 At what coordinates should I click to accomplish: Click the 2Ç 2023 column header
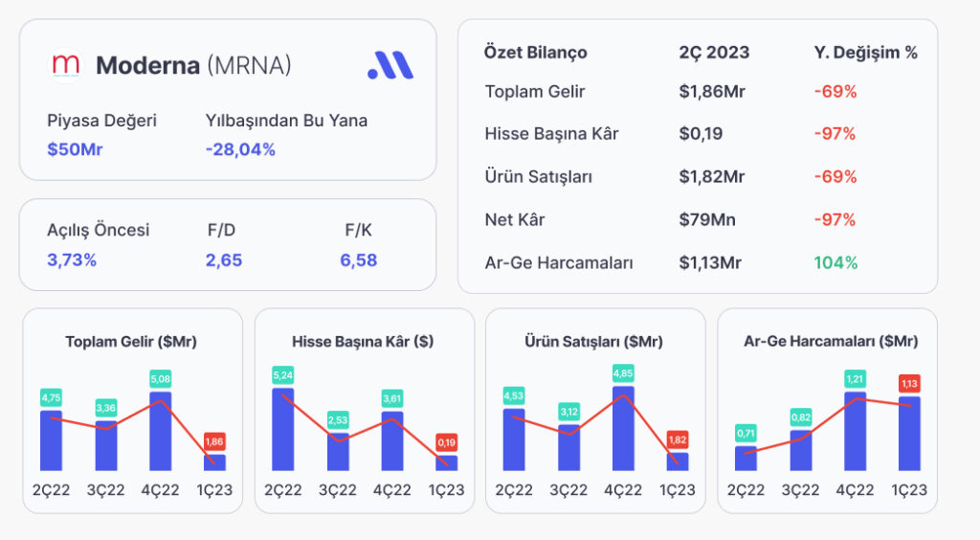[x=714, y=53]
